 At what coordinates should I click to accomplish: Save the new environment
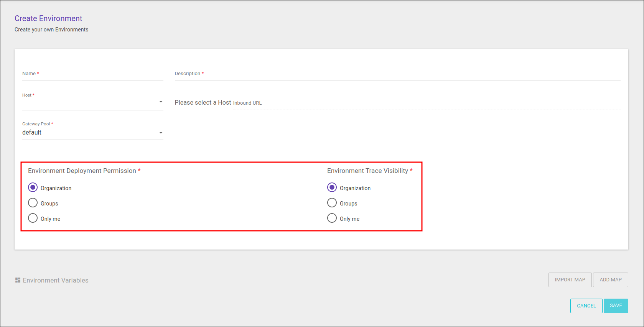pos(616,306)
